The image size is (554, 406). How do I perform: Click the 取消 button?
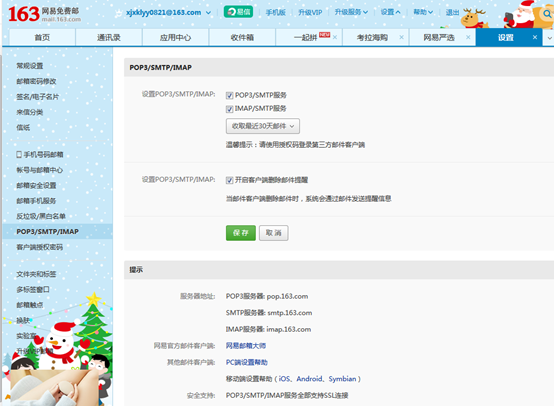pos(273,233)
